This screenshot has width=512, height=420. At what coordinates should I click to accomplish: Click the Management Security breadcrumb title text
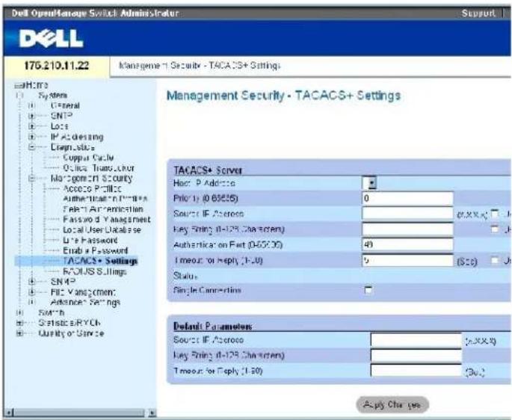[x=200, y=66]
